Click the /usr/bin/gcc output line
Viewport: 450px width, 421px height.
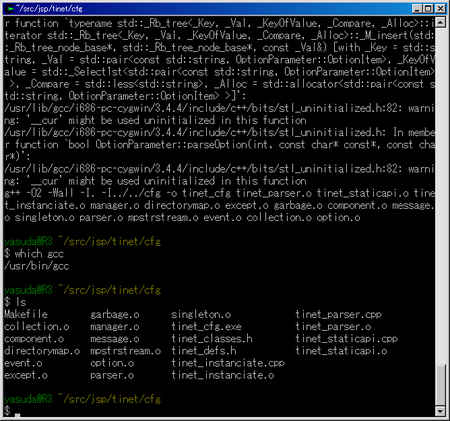point(37,266)
